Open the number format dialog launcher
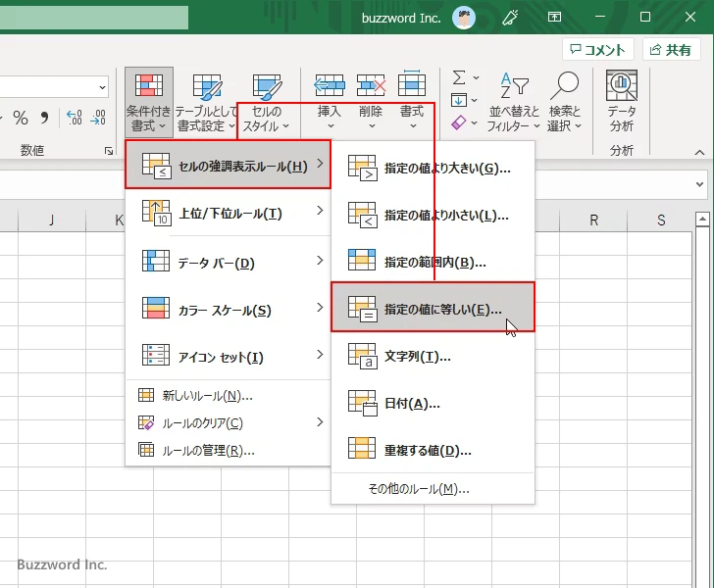Screen dimensions: 714x588 coord(109,151)
